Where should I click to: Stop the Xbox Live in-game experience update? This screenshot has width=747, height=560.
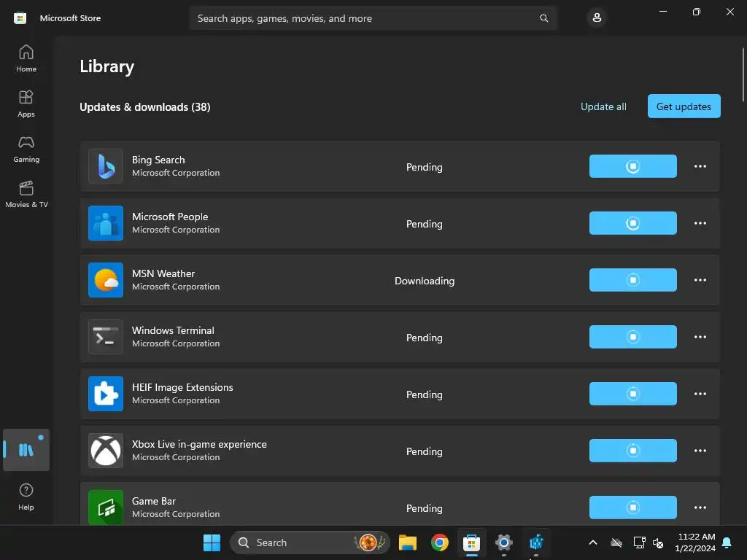(x=632, y=451)
